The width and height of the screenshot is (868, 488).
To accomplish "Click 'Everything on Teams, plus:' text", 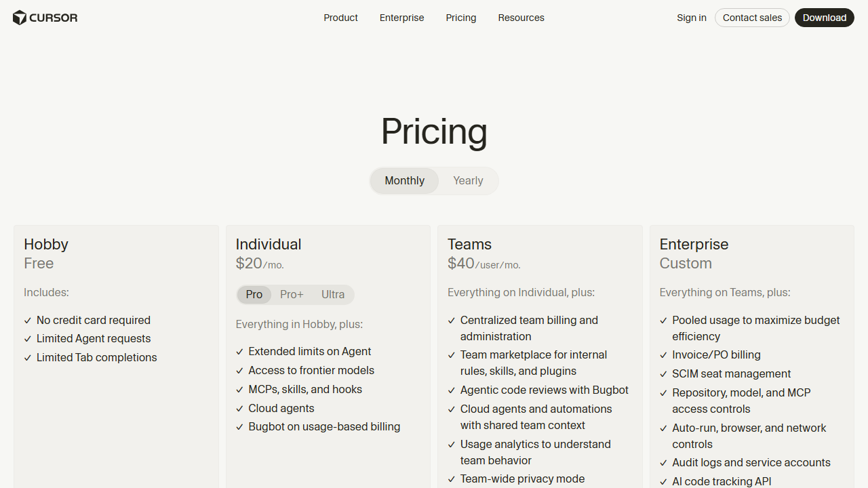I will 725,293.
